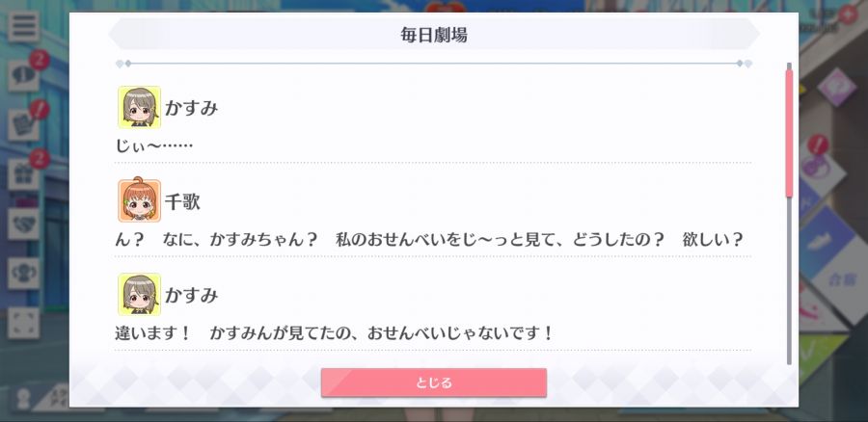Open the hamburger menu icon
Viewport: 868px width, 422px height.
point(23,26)
